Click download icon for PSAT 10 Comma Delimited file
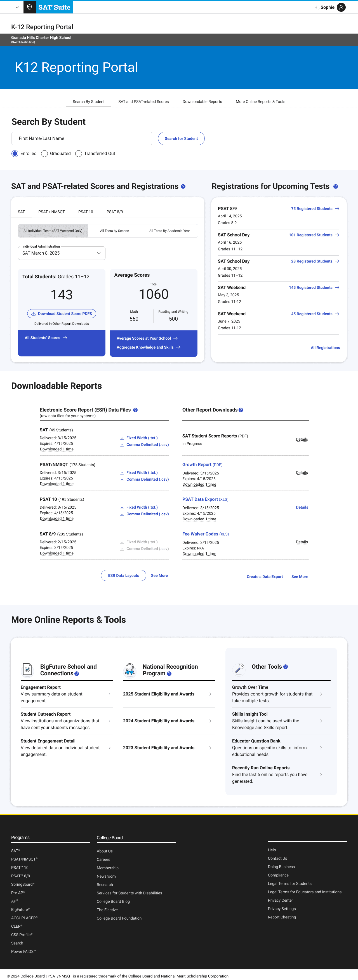 122,514
